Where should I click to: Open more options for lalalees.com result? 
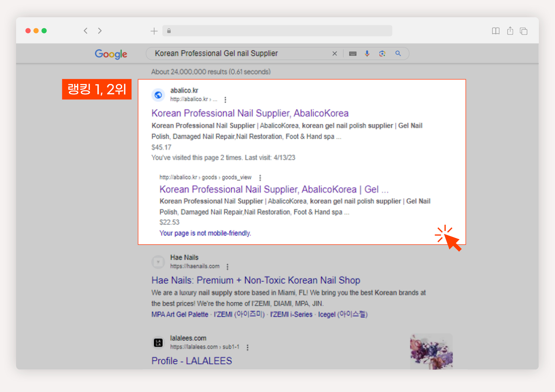click(x=247, y=347)
